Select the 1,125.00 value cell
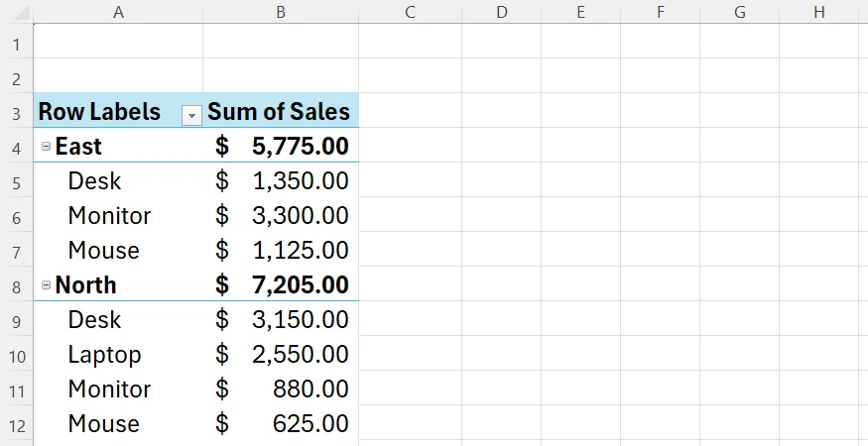Screen dimensions: 868x446 [281, 250]
